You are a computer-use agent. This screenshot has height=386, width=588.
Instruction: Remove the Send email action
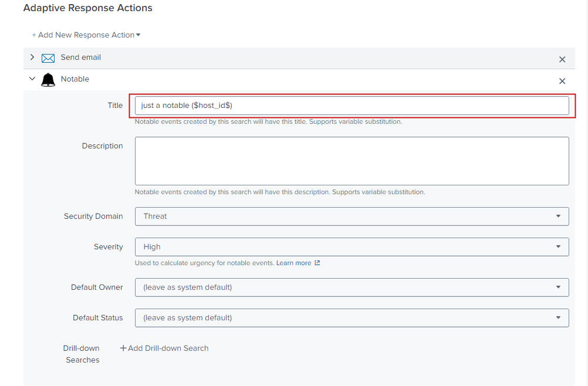(562, 59)
